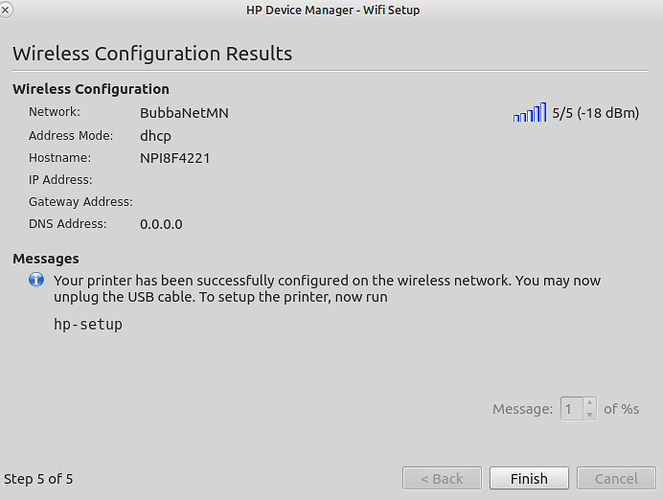Click the Step 5 of 5 label

[38, 479]
